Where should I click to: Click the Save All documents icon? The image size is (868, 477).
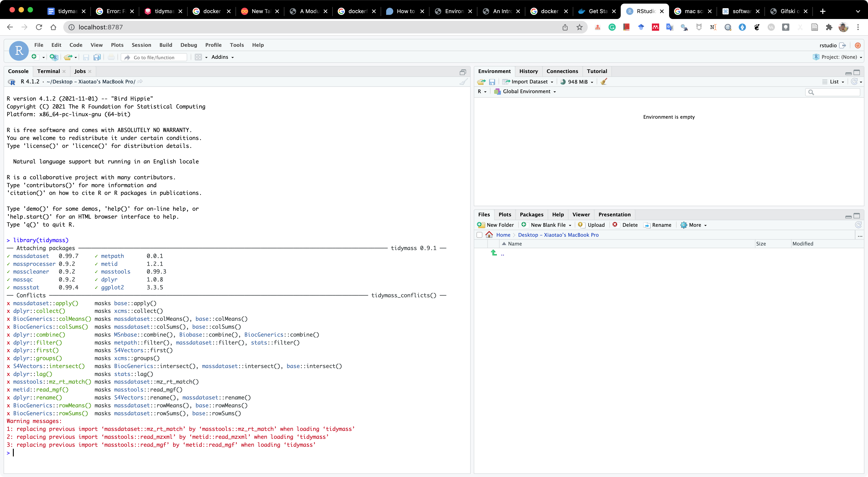[x=97, y=57]
